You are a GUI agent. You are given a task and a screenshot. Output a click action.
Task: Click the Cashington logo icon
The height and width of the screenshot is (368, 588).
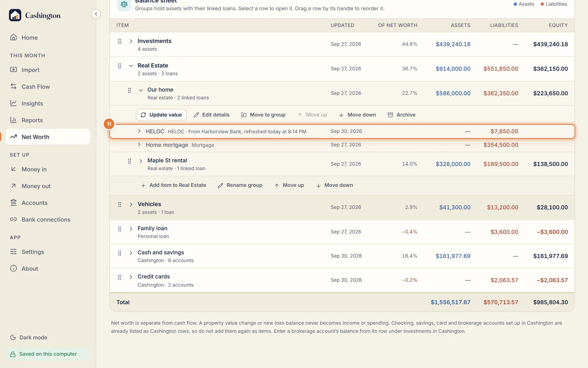click(15, 15)
